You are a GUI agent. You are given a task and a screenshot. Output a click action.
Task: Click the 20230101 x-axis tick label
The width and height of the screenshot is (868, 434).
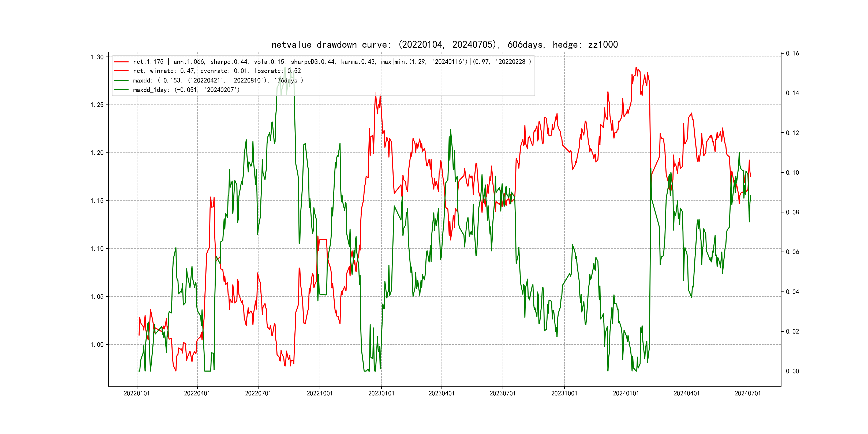pos(381,393)
